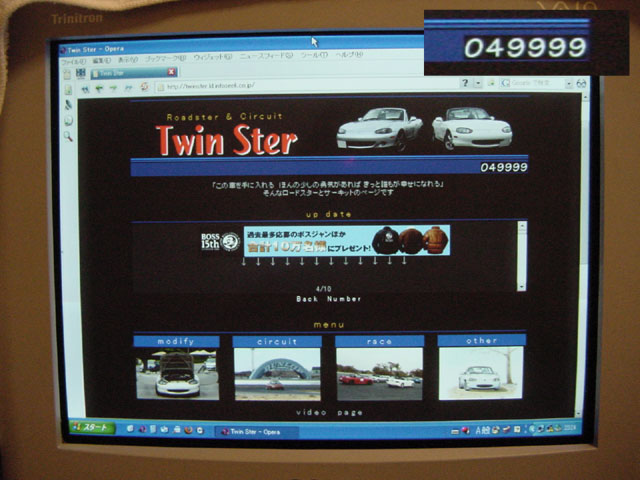Click the round third side panel icon
Screen dimensions: 640x480
(x=69, y=121)
